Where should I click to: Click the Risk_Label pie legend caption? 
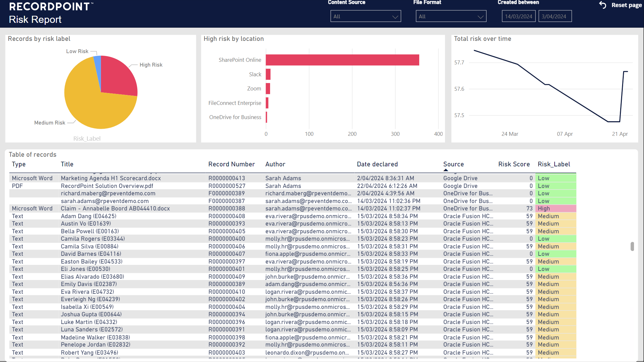pyautogui.click(x=87, y=139)
